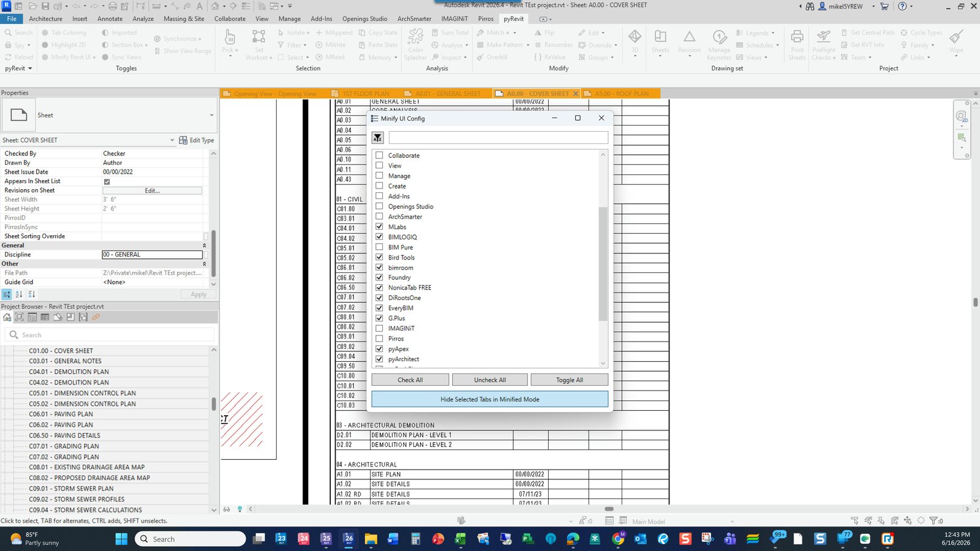Open the Excel icon in the taskbar
This screenshot has height=551, width=980.
coord(460,539)
